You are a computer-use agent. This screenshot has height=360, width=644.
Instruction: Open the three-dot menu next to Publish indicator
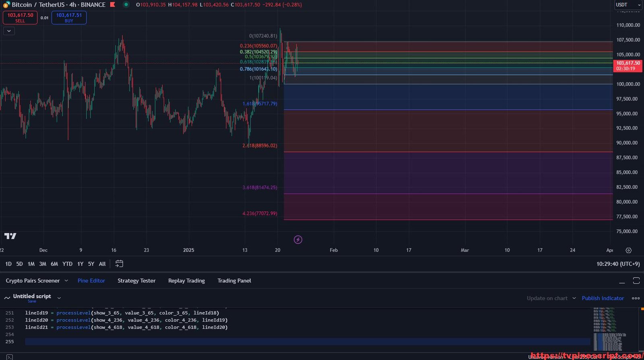(636, 298)
